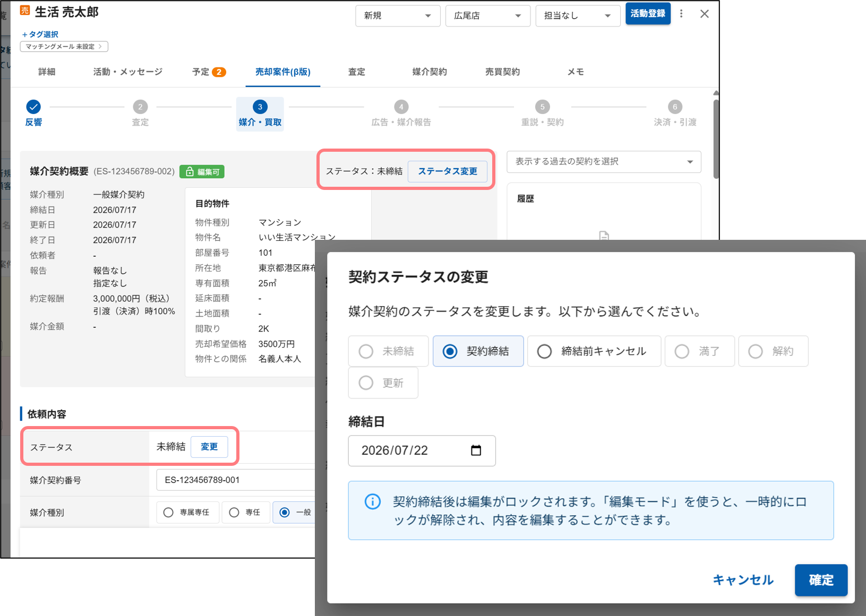Click the orange 売 customer type icon
866x616 pixels.
coord(25,11)
